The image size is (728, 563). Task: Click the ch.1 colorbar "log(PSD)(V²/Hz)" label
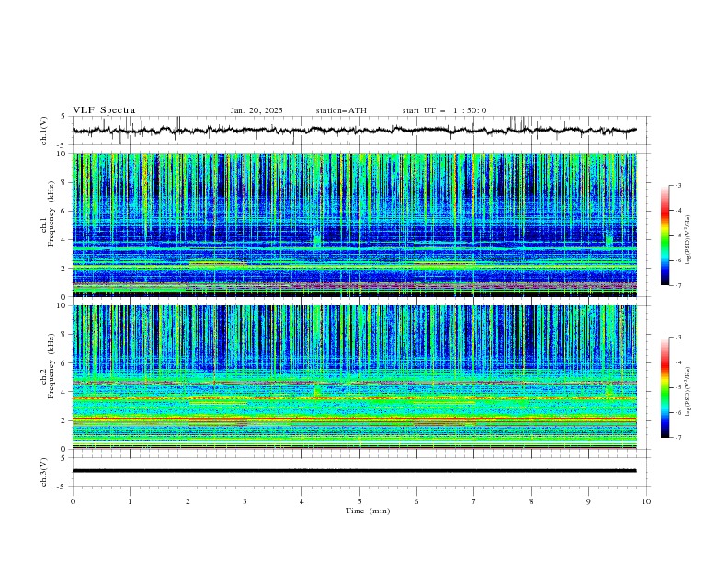pos(688,240)
